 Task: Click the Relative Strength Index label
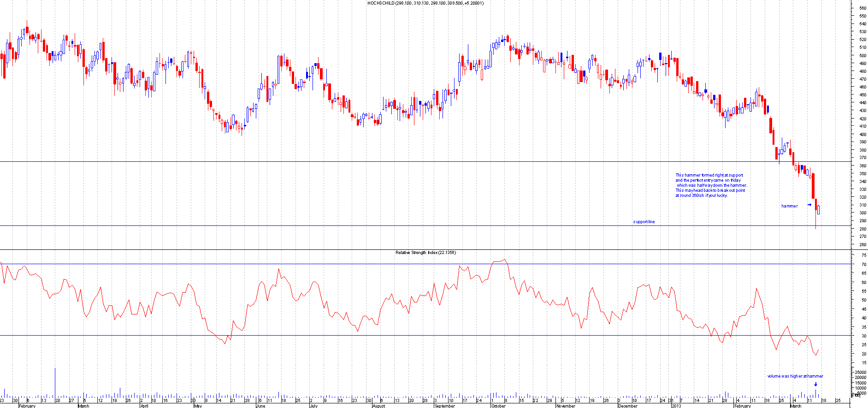[x=425, y=253]
